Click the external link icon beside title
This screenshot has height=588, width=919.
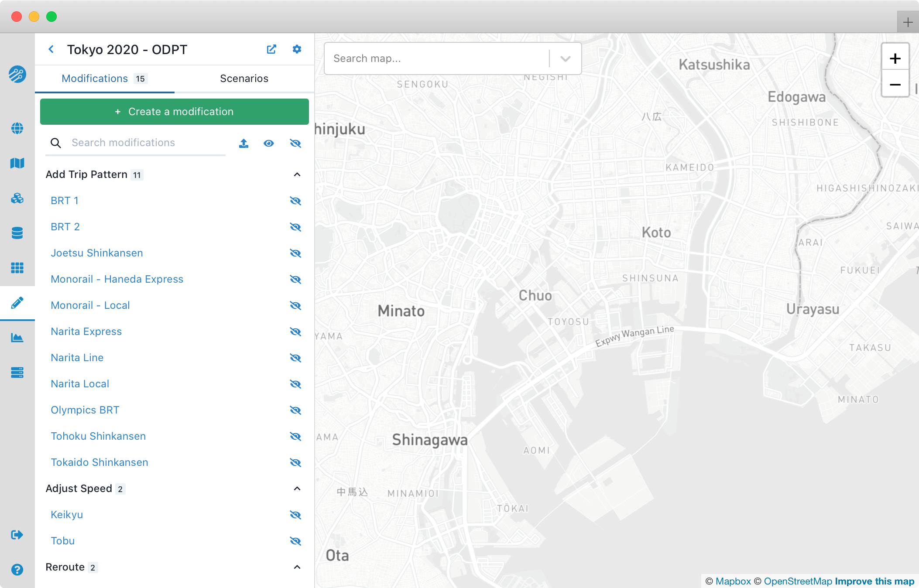[271, 49]
